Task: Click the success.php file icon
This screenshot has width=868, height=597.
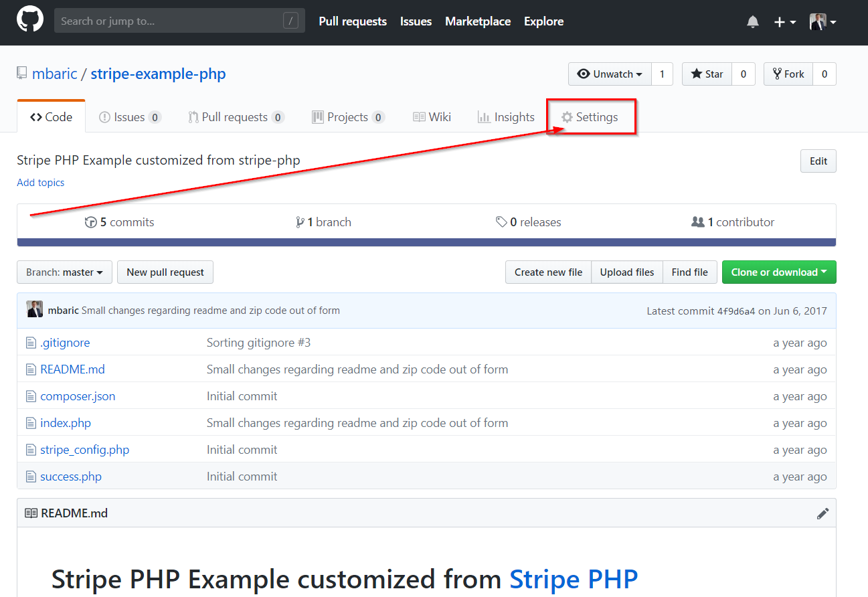Action: [x=30, y=477]
